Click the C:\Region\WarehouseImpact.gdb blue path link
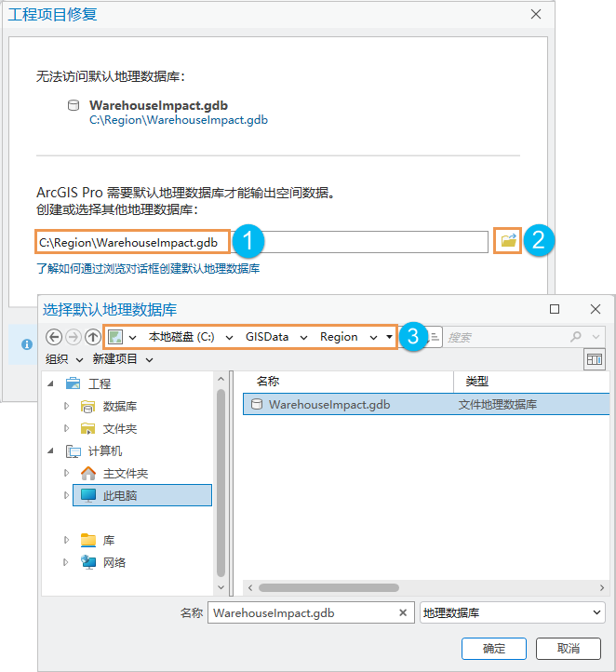Image resolution: width=616 pixels, height=672 pixels. [179, 120]
